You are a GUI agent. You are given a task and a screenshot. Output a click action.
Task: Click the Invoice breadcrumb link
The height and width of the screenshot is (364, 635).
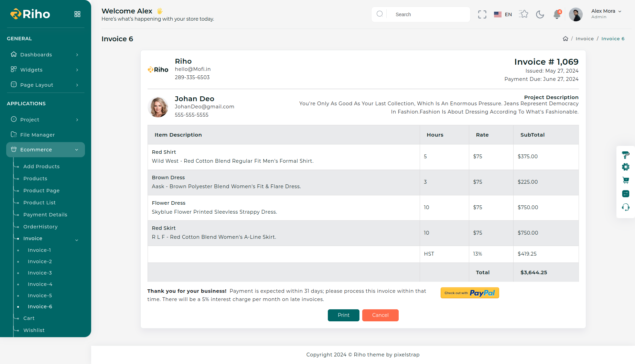click(x=584, y=39)
